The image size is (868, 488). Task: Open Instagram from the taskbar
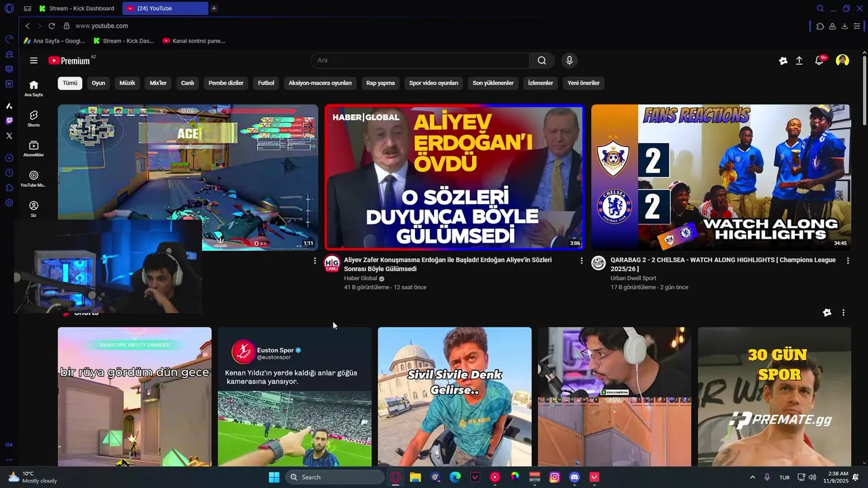[x=555, y=477]
